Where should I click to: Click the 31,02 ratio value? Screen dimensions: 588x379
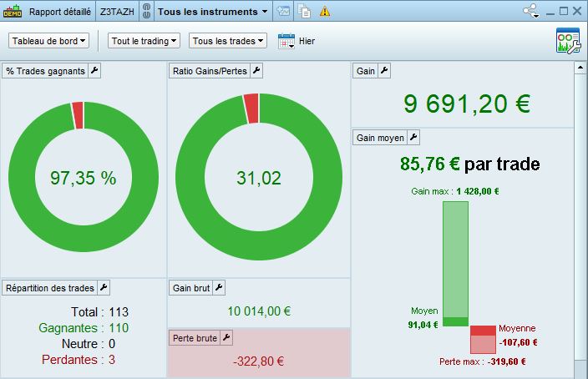pyautogui.click(x=259, y=178)
